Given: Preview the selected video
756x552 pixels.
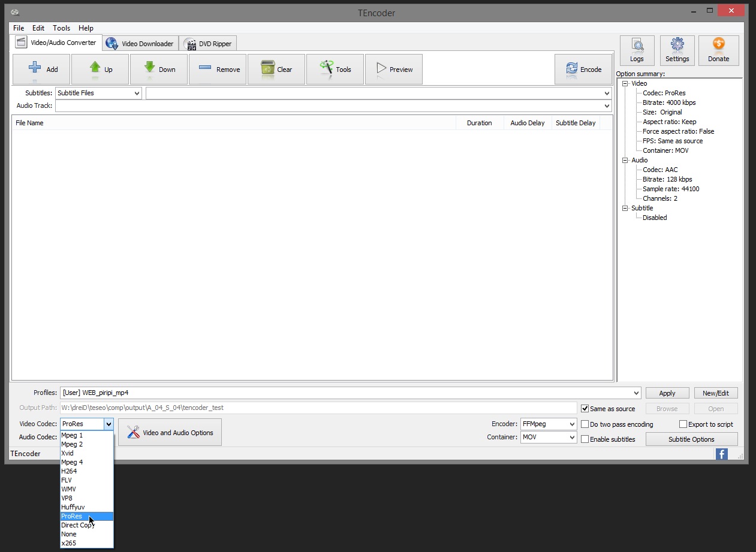Looking at the screenshot, I should click(394, 70).
